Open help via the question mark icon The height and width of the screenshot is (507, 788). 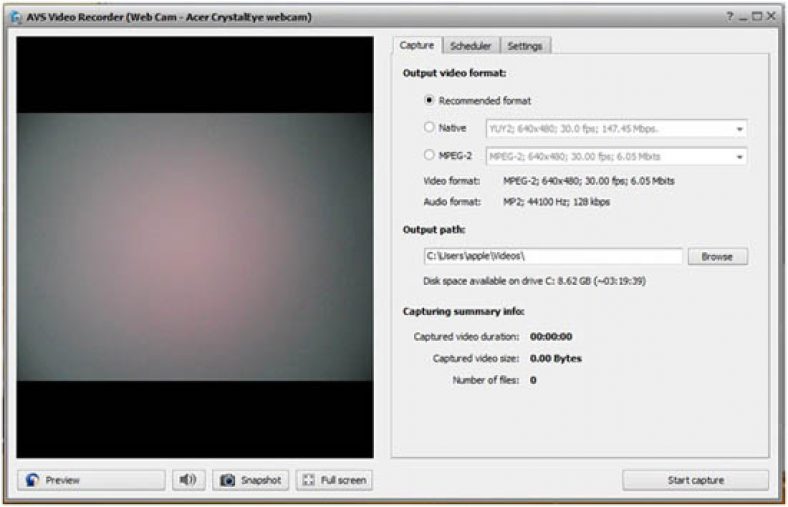pyautogui.click(x=729, y=17)
